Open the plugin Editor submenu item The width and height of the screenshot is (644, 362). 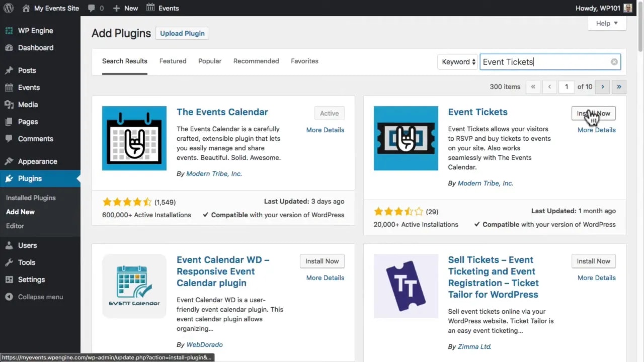(15, 226)
